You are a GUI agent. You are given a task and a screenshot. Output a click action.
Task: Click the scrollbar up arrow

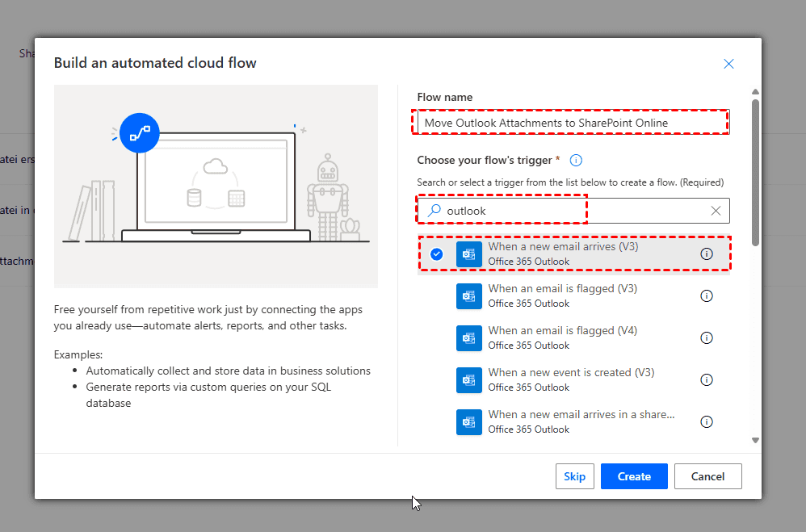pyautogui.click(x=755, y=92)
